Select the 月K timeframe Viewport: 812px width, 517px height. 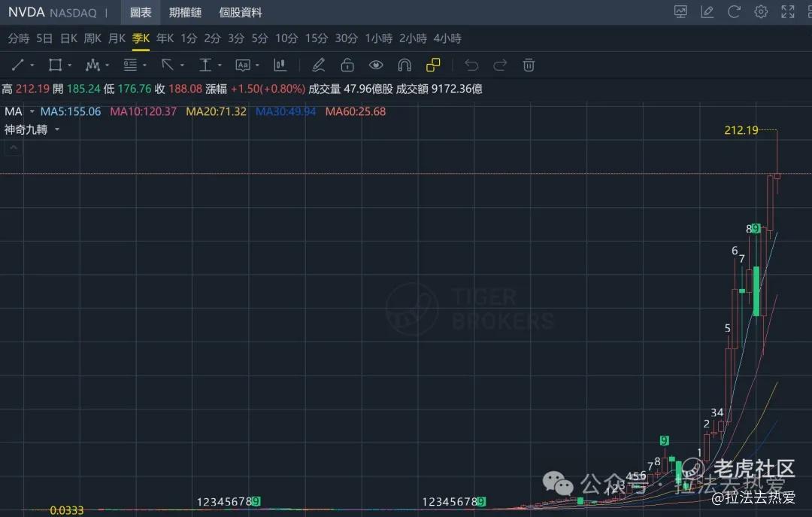(x=117, y=38)
